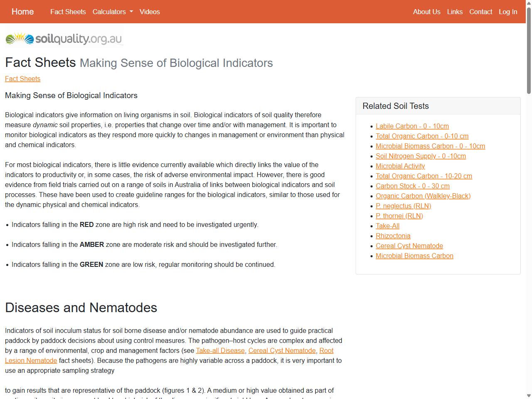Image resolution: width=532 pixels, height=399 pixels.
Task: Open Organic Carbon (Walkley-Black) test
Action: (x=423, y=196)
